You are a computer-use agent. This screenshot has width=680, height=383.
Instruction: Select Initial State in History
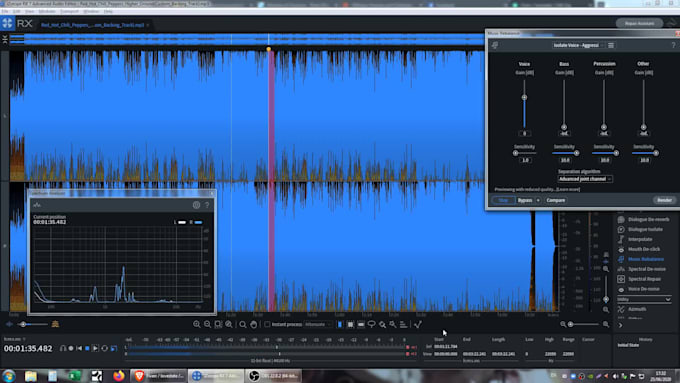(x=628, y=345)
